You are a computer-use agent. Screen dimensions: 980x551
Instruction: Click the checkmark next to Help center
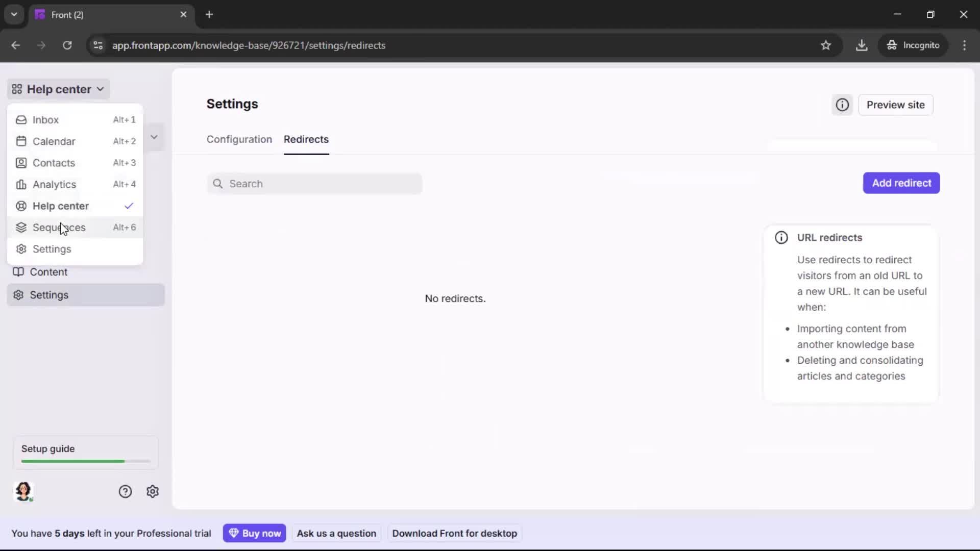click(128, 206)
